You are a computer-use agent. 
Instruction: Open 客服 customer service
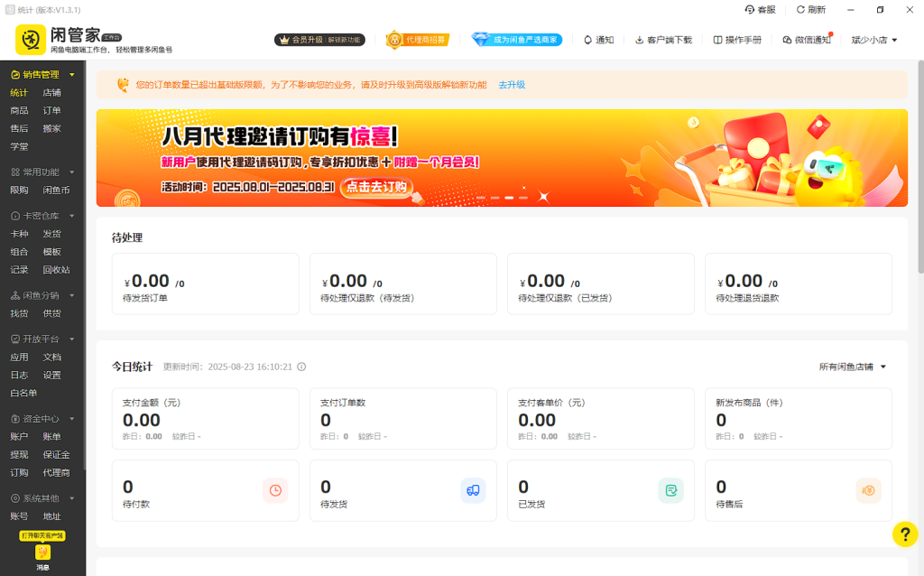tap(760, 9)
